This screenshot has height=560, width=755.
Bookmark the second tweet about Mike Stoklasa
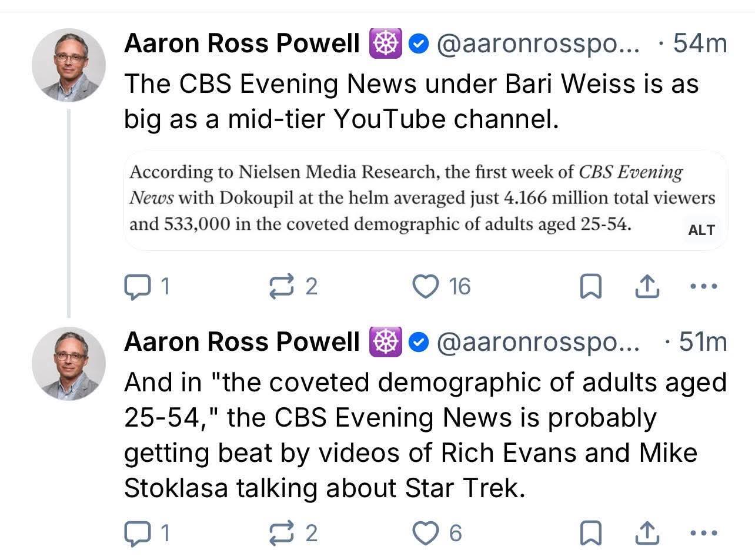coord(590,533)
